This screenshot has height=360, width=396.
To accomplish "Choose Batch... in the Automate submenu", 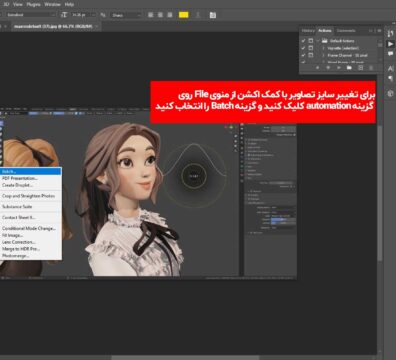I will click(x=31, y=171).
